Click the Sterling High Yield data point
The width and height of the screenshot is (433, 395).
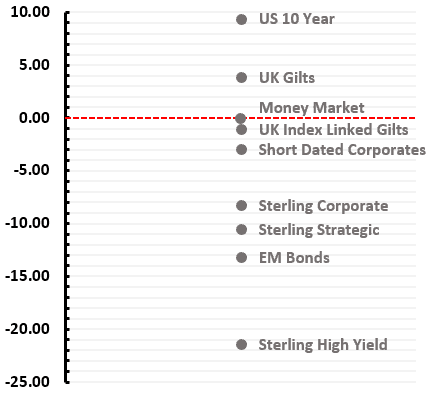coord(241,344)
